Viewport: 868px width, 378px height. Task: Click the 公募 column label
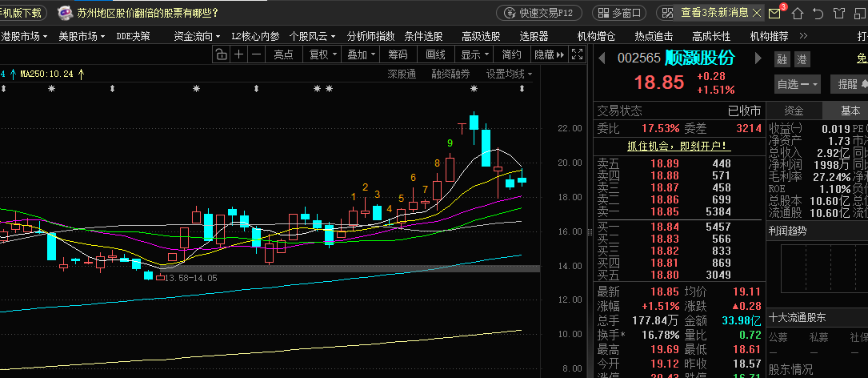tap(778, 337)
